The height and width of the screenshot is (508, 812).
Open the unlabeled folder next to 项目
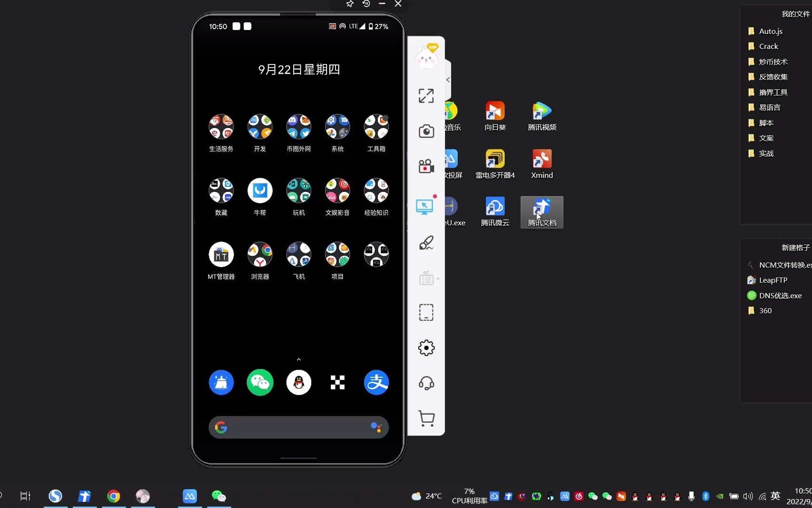[376, 254]
